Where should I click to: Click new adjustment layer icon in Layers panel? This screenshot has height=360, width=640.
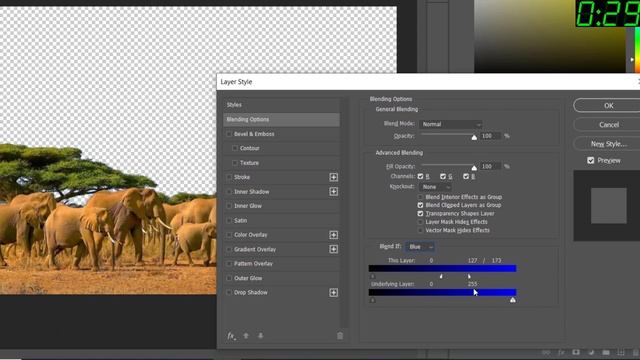click(x=591, y=353)
